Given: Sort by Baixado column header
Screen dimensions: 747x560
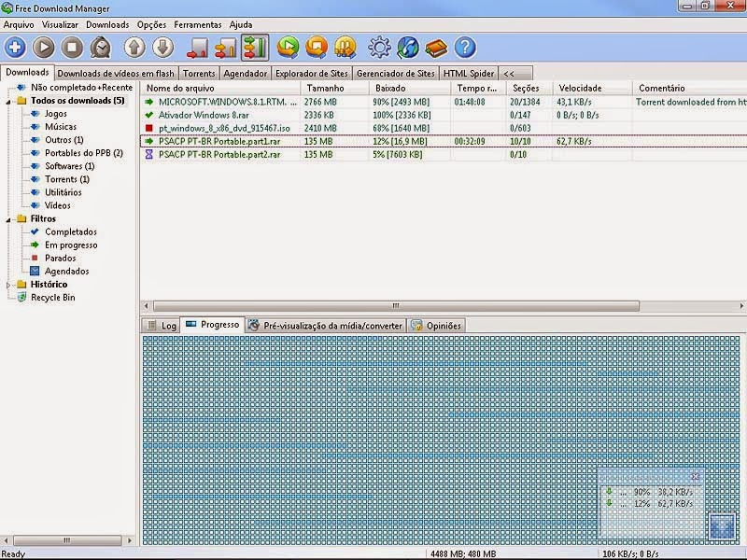Looking at the screenshot, I should coord(410,88).
